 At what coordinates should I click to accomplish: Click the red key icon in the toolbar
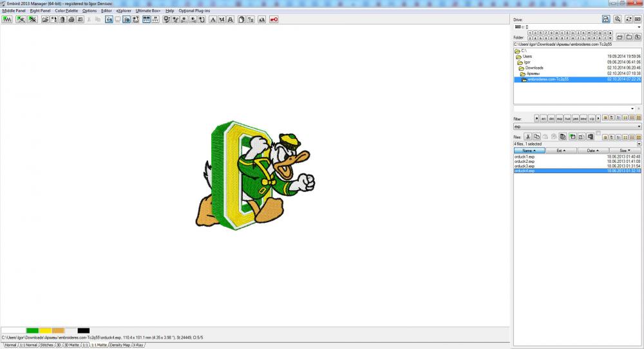point(274,19)
